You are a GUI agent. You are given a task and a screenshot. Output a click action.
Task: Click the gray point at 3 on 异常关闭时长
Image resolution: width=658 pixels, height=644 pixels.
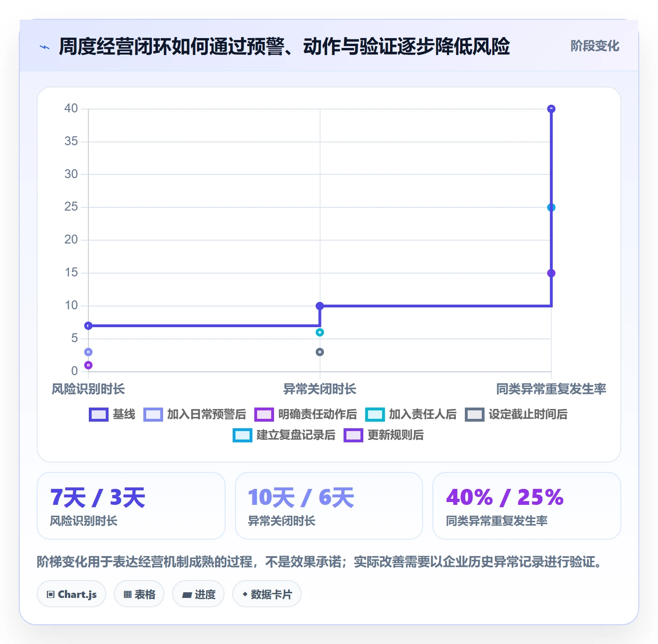tap(320, 352)
